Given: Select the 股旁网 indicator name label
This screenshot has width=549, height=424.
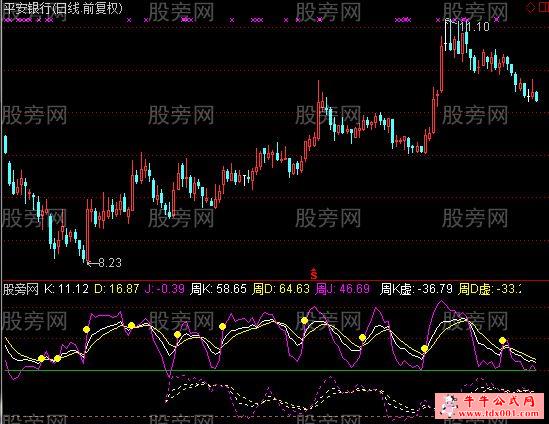Looking at the screenshot, I should pyautogui.click(x=20, y=290).
